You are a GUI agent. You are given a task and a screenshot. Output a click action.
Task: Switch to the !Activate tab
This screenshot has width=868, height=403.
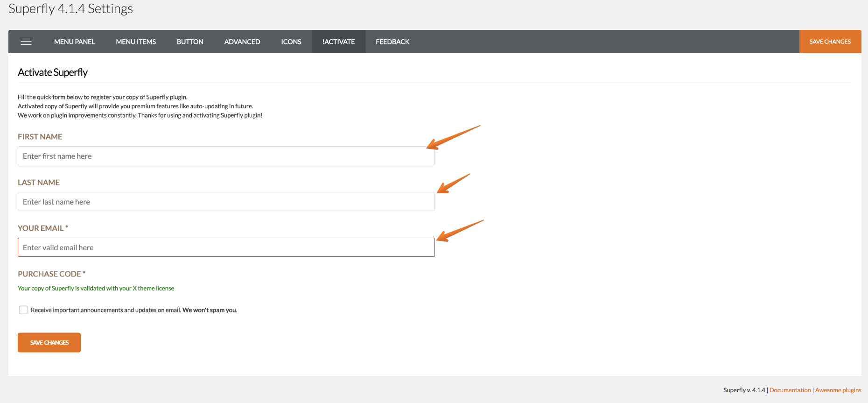(339, 42)
